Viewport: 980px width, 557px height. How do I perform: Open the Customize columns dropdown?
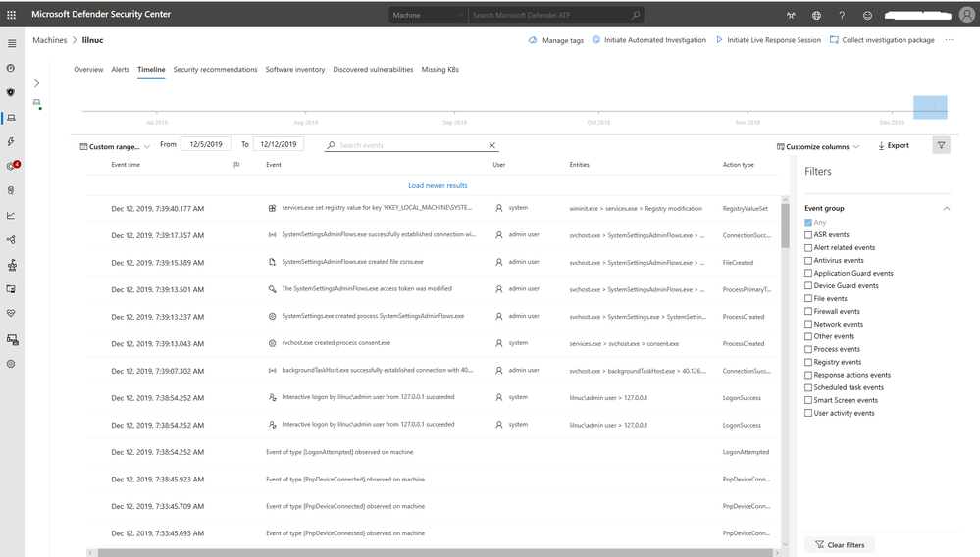[x=817, y=147]
